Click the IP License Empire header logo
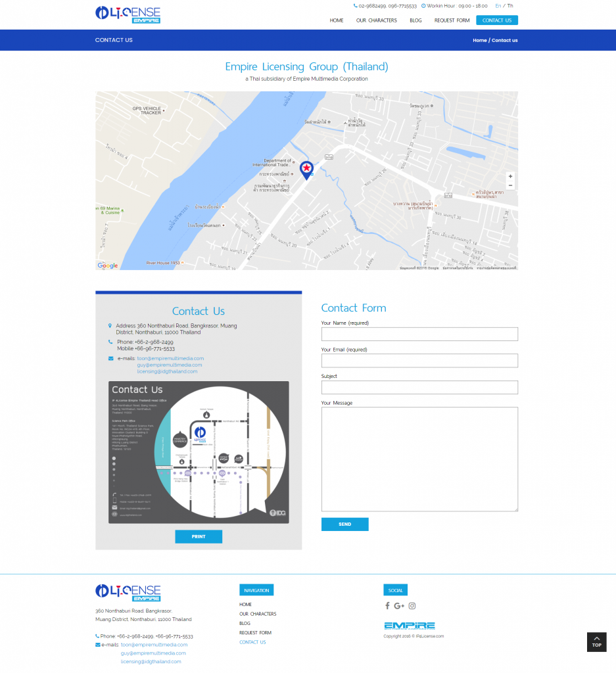 [128, 14]
